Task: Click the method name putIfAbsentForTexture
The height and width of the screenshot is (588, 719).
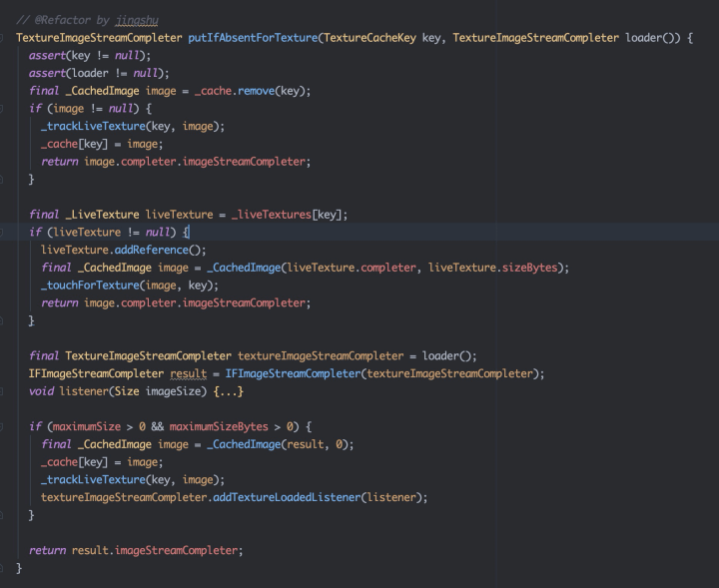Action: [x=253, y=38]
